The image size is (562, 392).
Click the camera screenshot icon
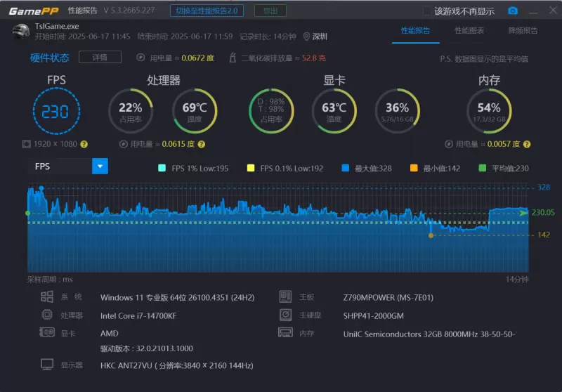click(x=513, y=11)
